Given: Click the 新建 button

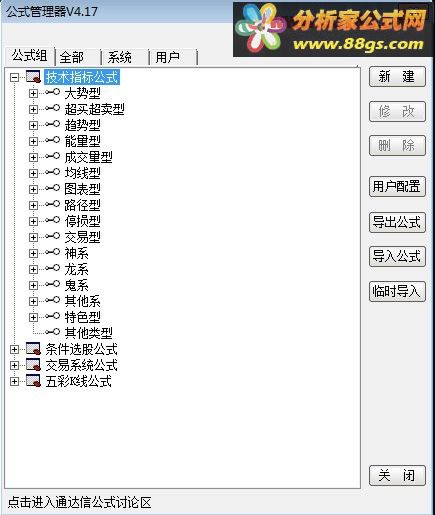Looking at the screenshot, I should [397, 77].
